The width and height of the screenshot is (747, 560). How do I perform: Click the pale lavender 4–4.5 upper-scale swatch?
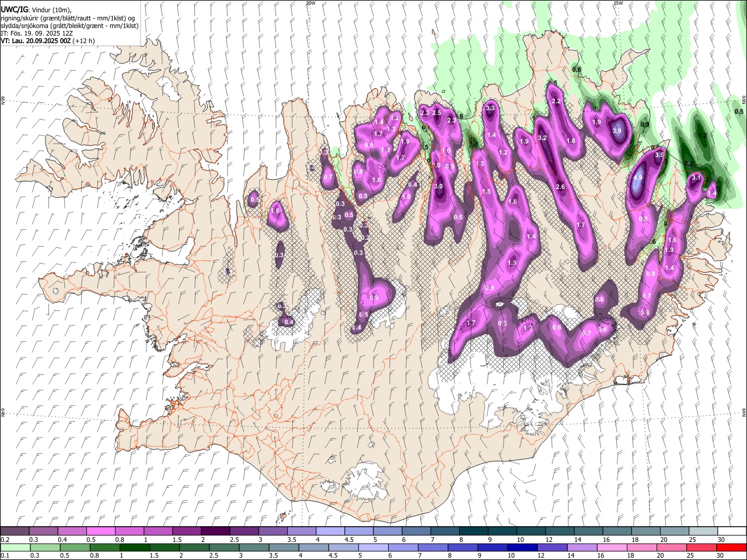(x=330, y=531)
